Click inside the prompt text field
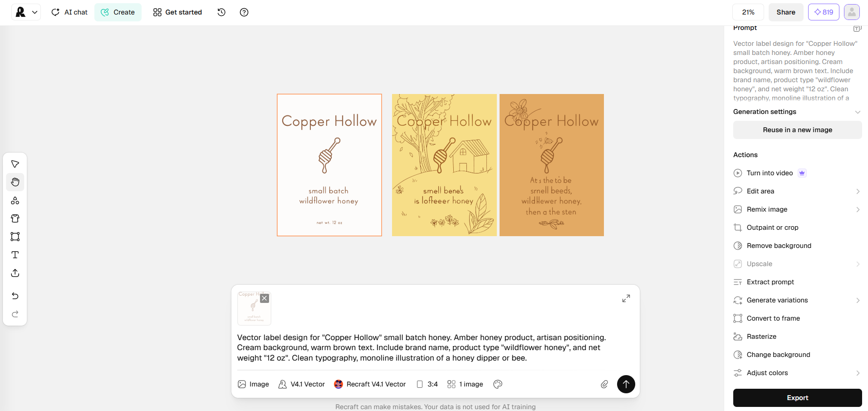This screenshot has height=411, width=868. 422,348
